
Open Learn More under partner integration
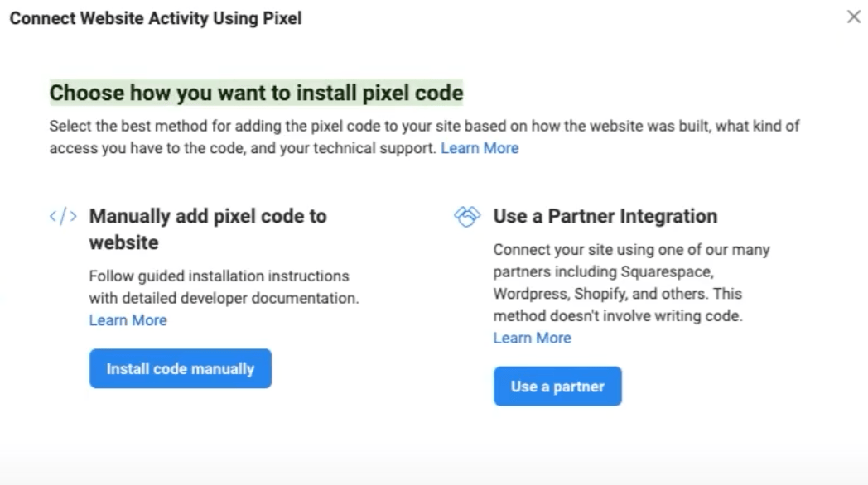[533, 338]
